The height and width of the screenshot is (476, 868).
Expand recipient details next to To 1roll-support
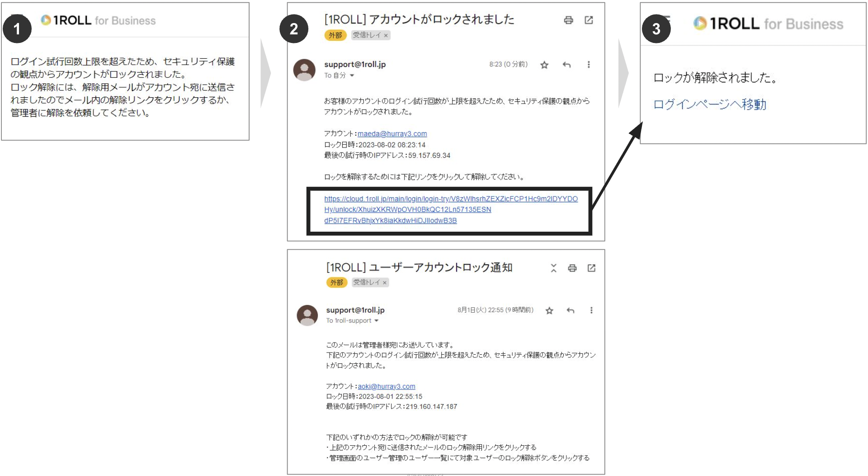(x=377, y=321)
